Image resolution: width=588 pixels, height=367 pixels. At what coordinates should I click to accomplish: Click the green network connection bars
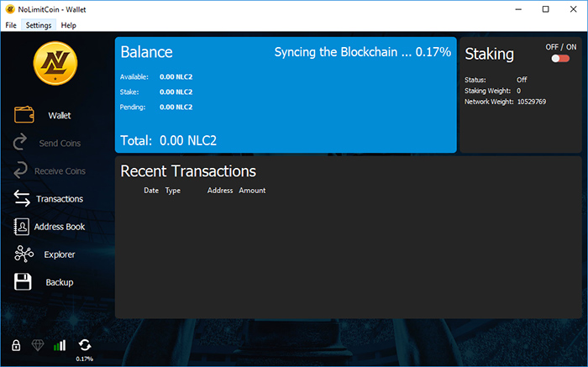point(60,345)
